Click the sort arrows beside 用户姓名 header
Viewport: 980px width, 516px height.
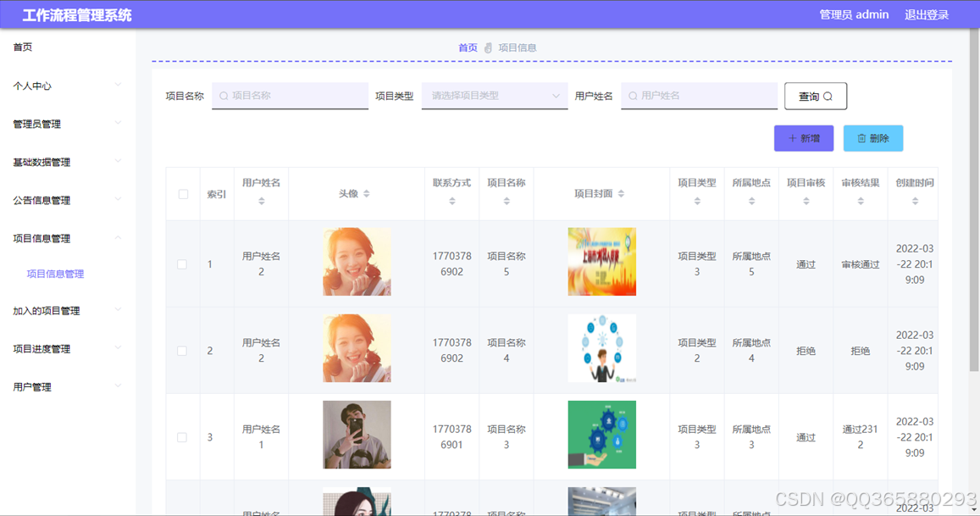tap(261, 202)
